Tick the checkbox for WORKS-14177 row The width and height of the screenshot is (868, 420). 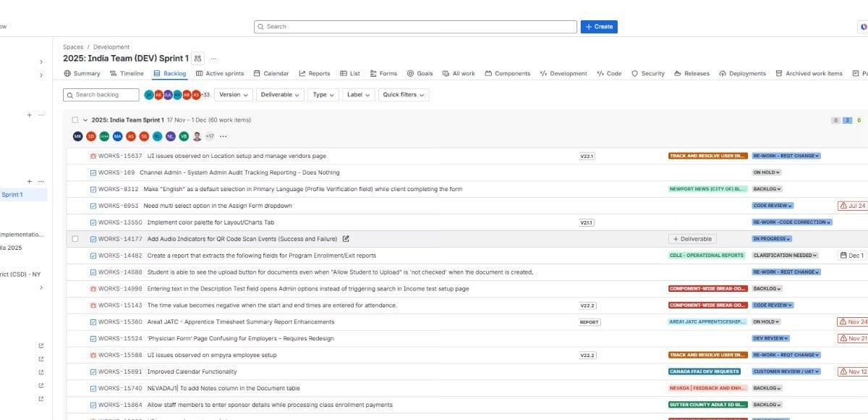75,239
